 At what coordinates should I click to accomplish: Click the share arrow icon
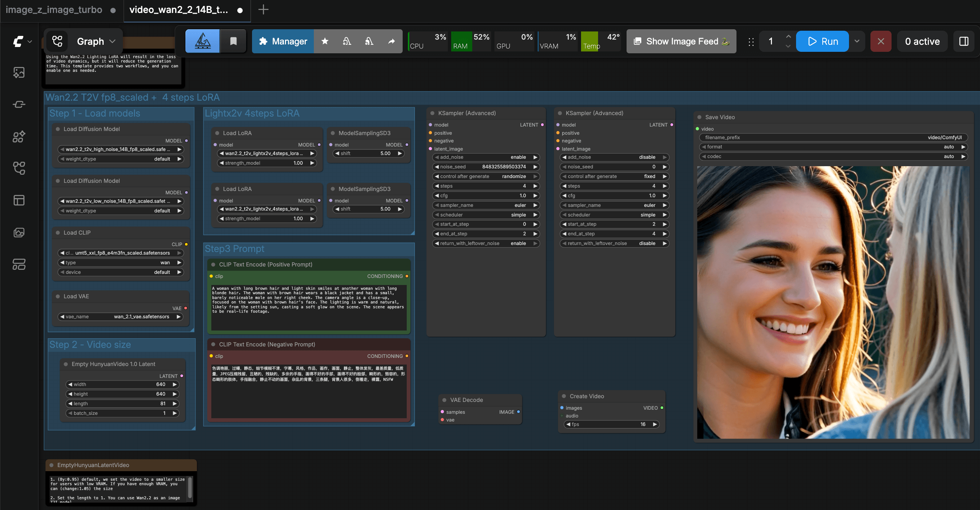(391, 41)
